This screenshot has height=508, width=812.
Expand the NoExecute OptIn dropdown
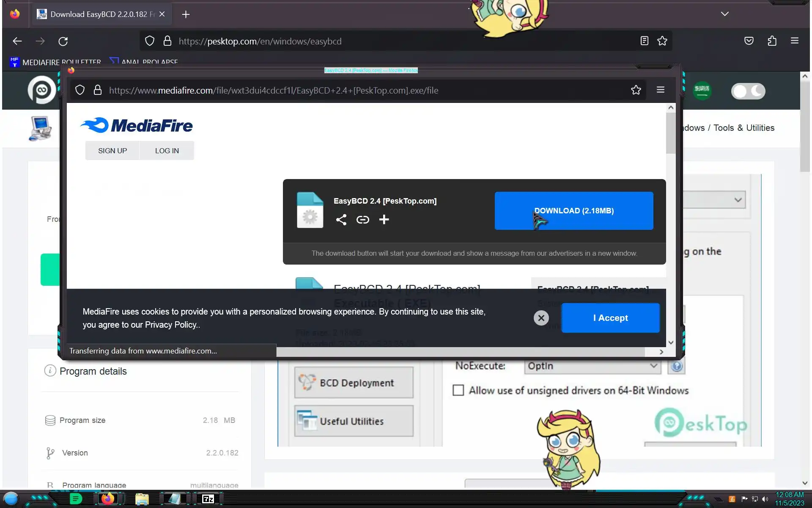pyautogui.click(x=592, y=366)
